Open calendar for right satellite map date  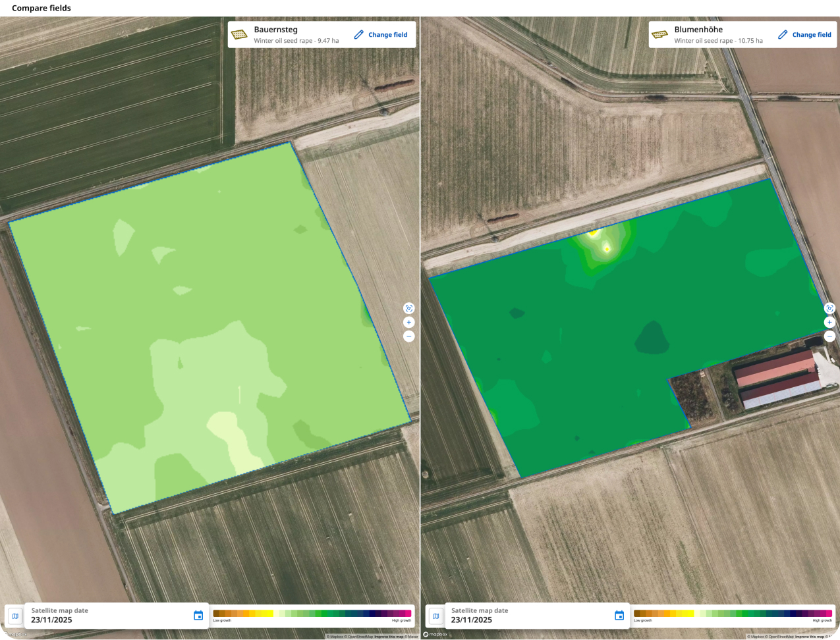(x=619, y=616)
